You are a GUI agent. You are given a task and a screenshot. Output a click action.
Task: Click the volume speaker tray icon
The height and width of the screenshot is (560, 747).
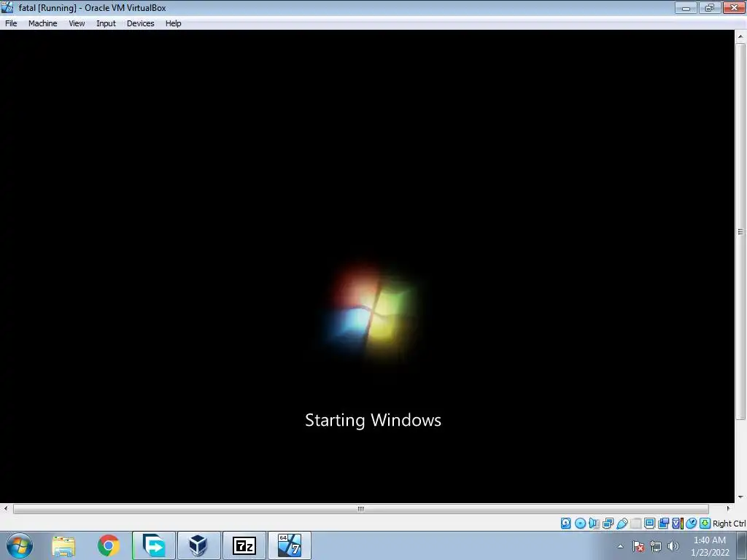pos(673,546)
